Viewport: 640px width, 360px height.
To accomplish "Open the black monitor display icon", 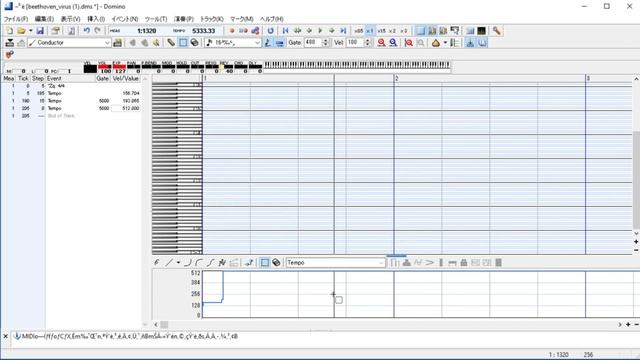I will 482,31.
